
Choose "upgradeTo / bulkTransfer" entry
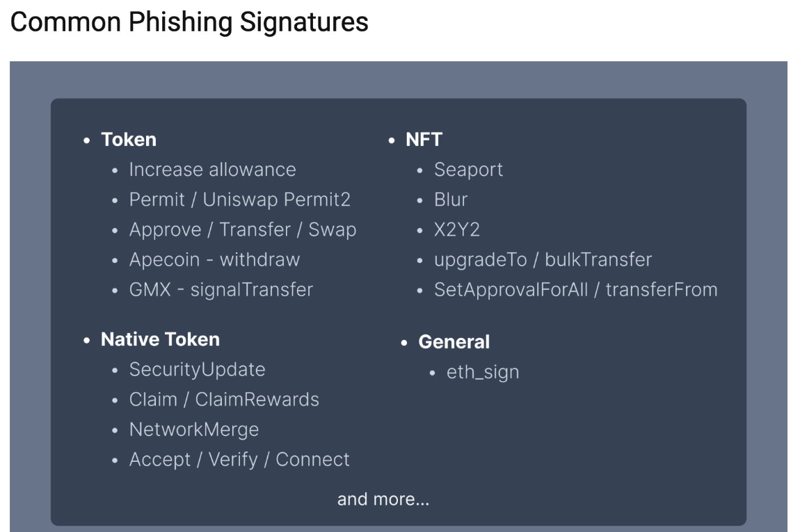pos(543,259)
